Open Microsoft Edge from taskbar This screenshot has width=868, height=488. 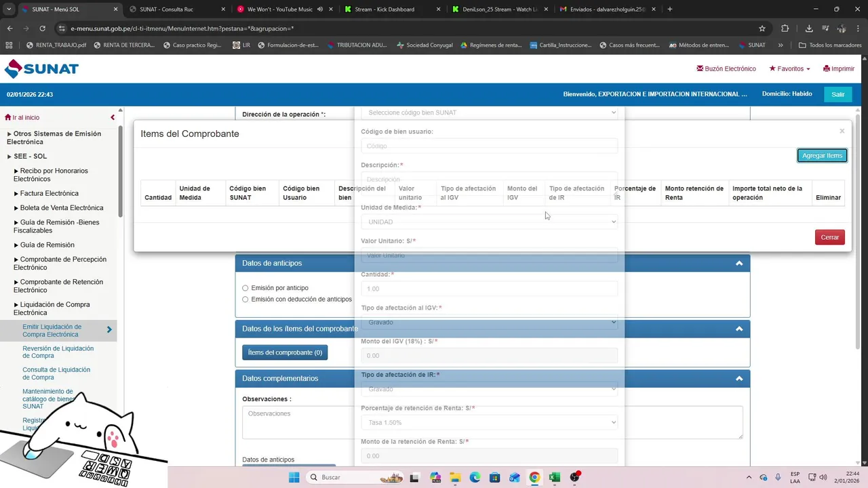475,477
